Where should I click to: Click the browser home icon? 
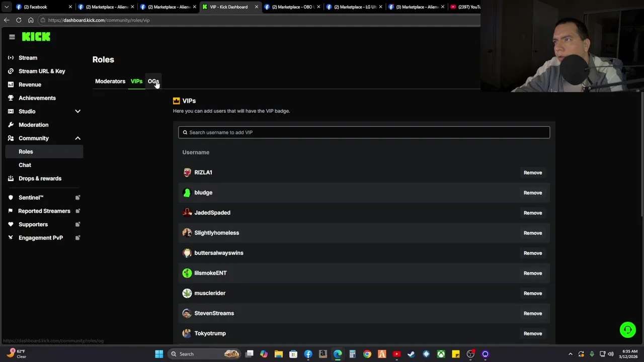pos(31,20)
